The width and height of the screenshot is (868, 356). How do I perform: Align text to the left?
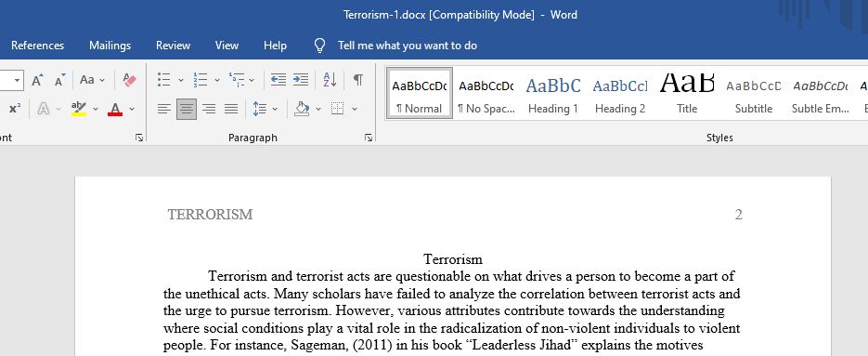click(164, 109)
